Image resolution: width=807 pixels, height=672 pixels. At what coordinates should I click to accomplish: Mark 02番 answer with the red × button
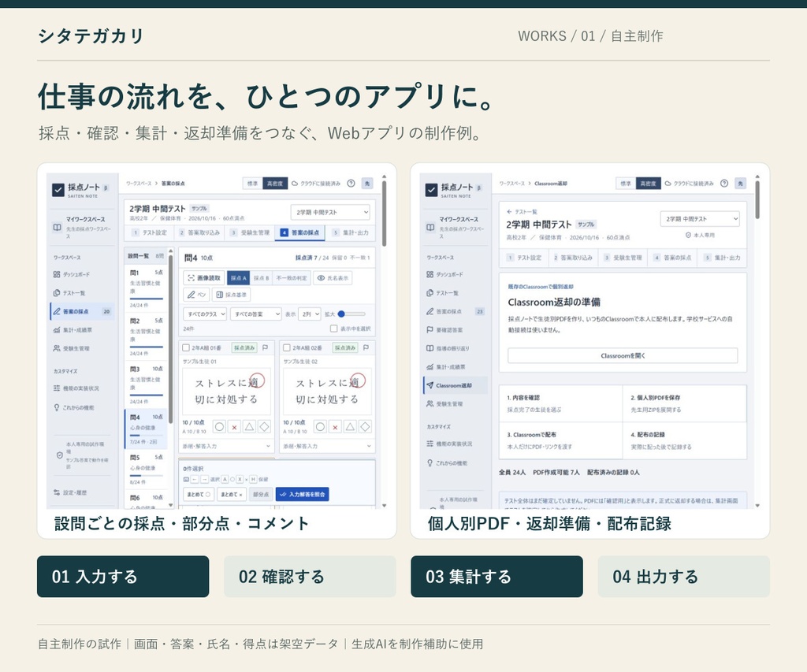coord(335,426)
